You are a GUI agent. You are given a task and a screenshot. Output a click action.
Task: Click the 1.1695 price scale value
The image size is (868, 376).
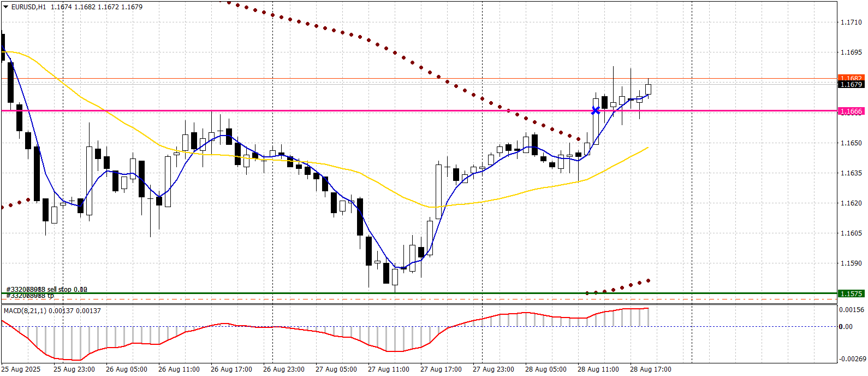pyautogui.click(x=851, y=52)
